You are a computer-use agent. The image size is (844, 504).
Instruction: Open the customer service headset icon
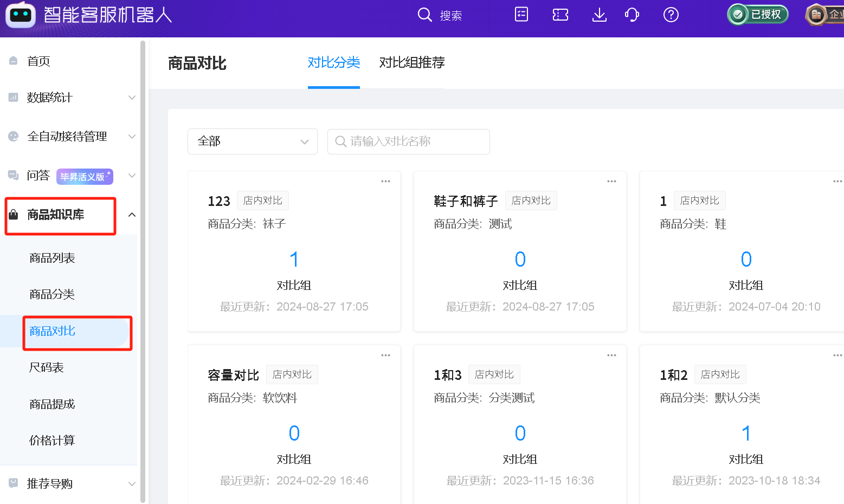632,15
